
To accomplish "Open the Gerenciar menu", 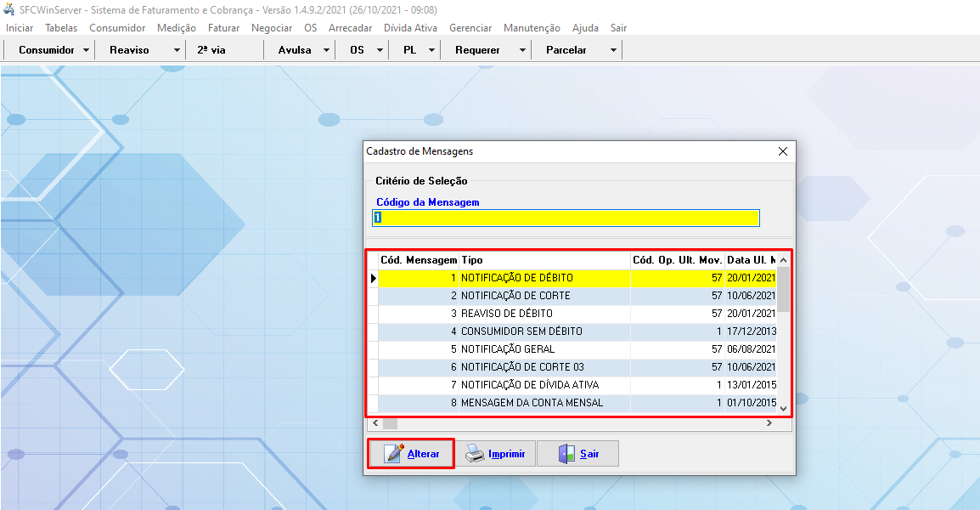I will tap(470, 28).
